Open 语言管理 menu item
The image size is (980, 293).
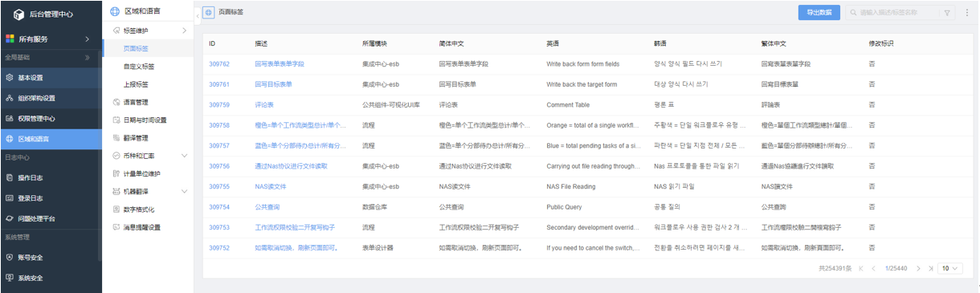click(x=149, y=102)
